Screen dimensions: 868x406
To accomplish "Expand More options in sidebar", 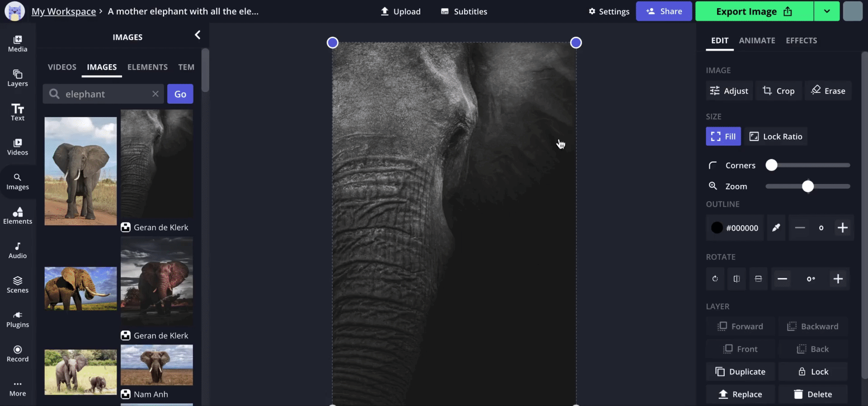I will (x=18, y=388).
